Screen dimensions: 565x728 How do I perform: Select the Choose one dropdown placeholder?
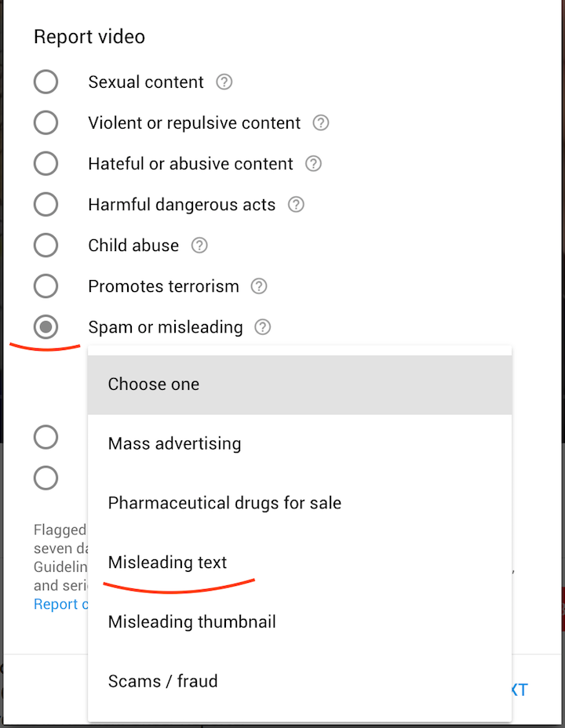coord(300,384)
